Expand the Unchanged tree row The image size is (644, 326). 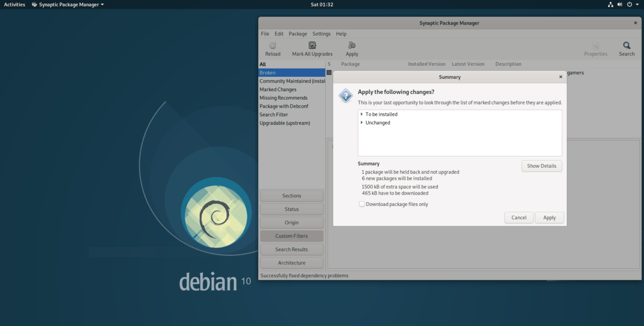(x=362, y=123)
